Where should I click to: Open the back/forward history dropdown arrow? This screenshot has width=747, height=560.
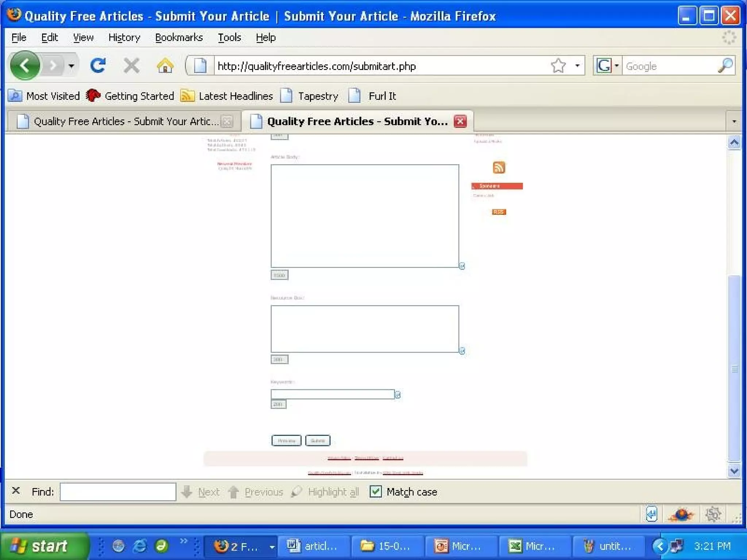click(71, 66)
